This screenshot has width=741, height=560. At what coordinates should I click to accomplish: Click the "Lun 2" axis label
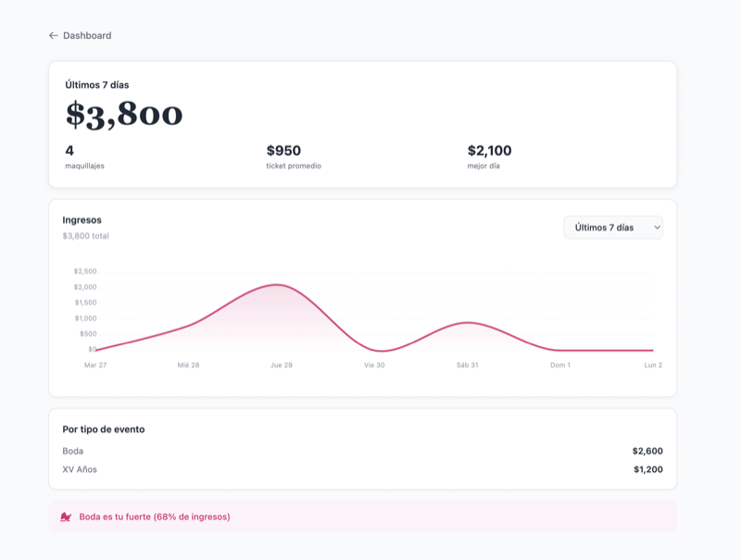653,365
